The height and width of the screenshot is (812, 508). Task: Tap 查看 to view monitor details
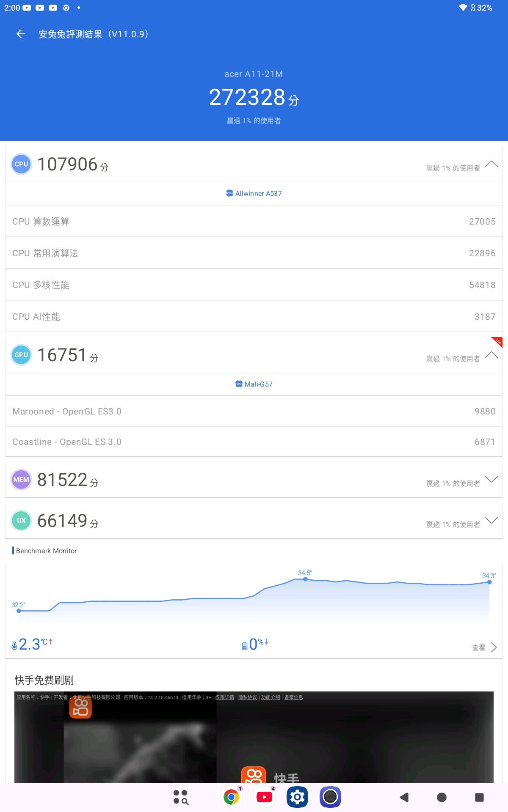pyautogui.click(x=485, y=647)
